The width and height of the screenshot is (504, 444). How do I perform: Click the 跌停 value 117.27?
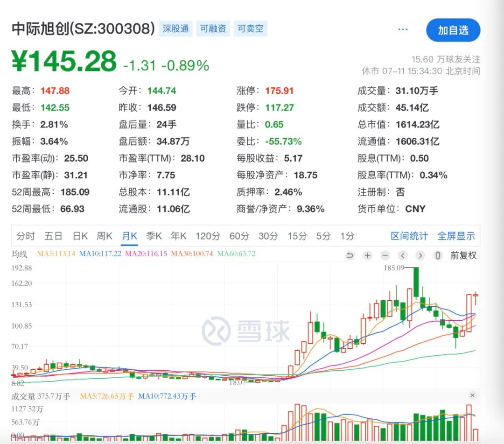(x=280, y=107)
